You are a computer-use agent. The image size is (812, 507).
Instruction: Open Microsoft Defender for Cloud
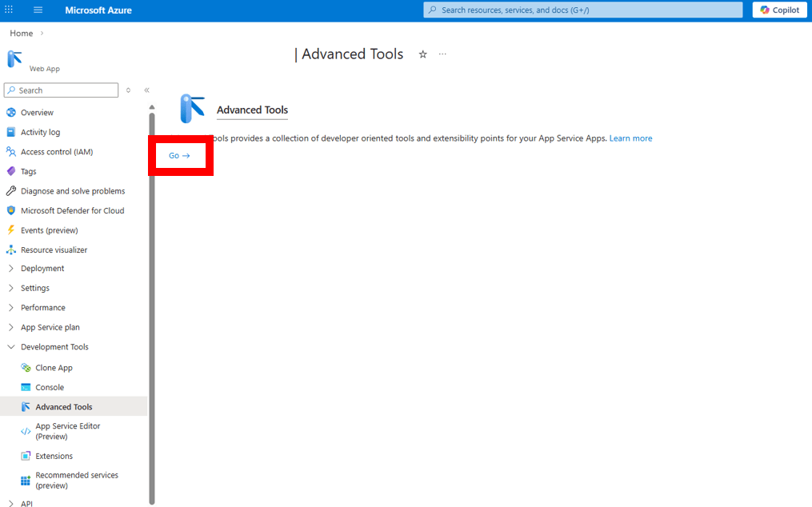72,210
